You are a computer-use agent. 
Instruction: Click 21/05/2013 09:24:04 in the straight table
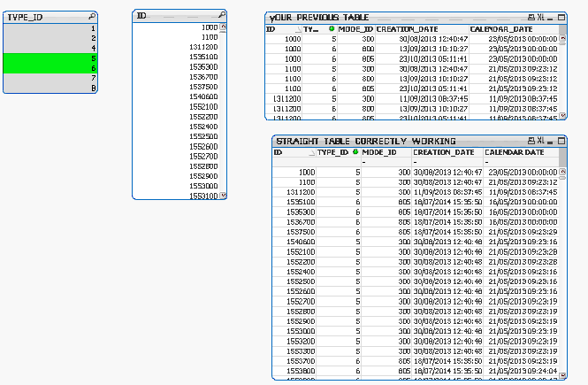pos(523,371)
